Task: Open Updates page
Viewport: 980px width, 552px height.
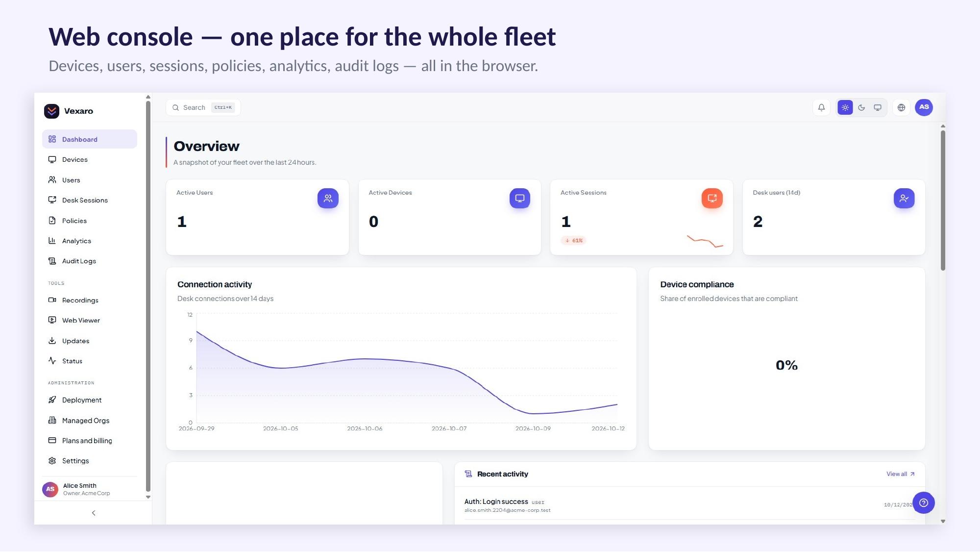Action: coord(90,341)
